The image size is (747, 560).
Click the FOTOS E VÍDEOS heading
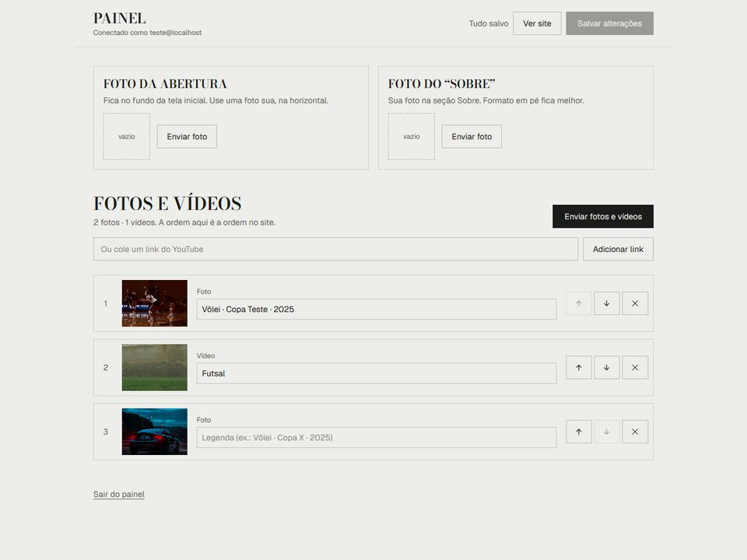(167, 203)
